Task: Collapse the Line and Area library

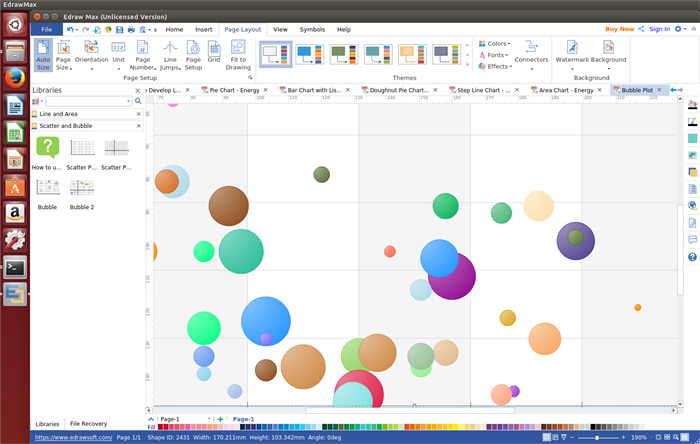Action: [138, 114]
